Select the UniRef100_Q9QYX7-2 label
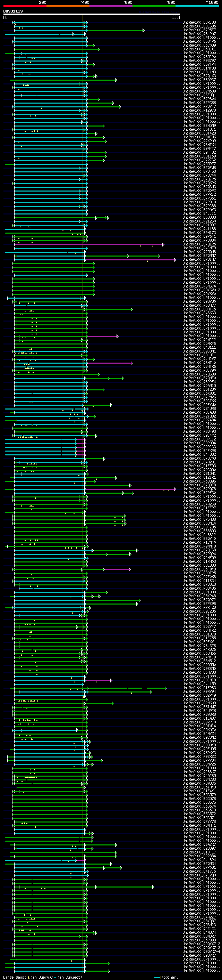Image resolution: width=222 pixels, height=980 pixels. click(201, 943)
